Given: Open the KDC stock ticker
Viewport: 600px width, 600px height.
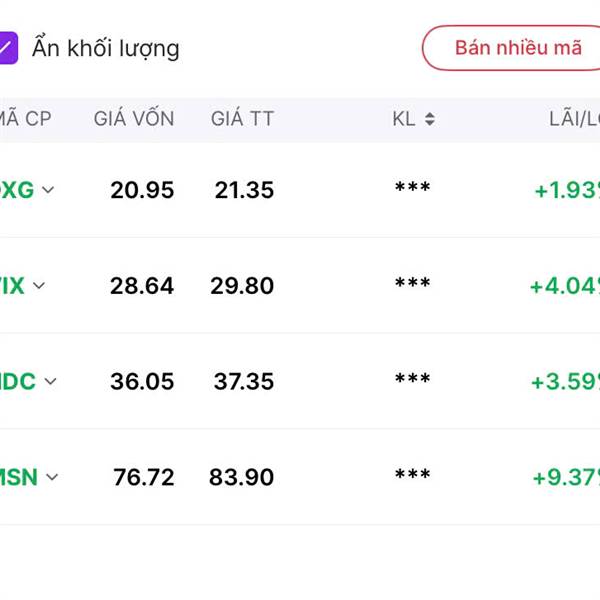Looking at the screenshot, I should (18, 381).
